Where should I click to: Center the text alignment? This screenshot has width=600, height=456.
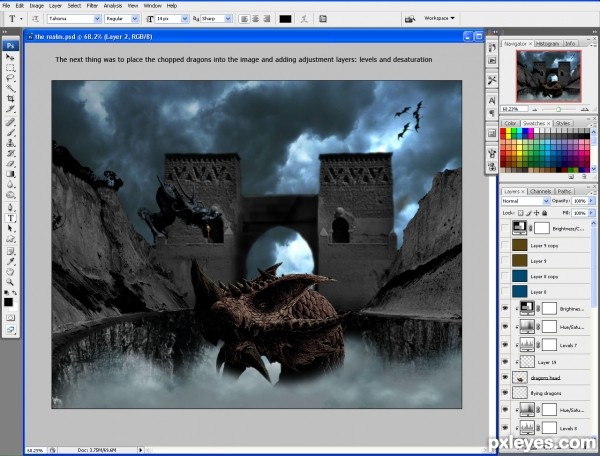256,19
